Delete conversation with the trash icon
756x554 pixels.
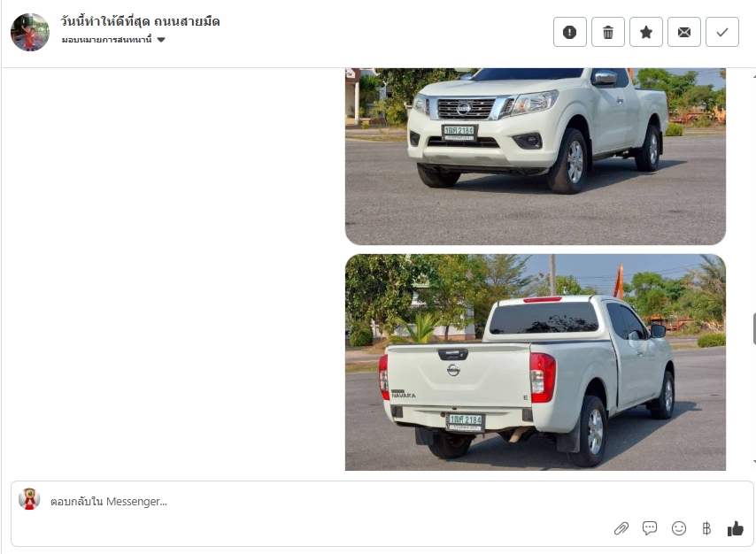(607, 32)
